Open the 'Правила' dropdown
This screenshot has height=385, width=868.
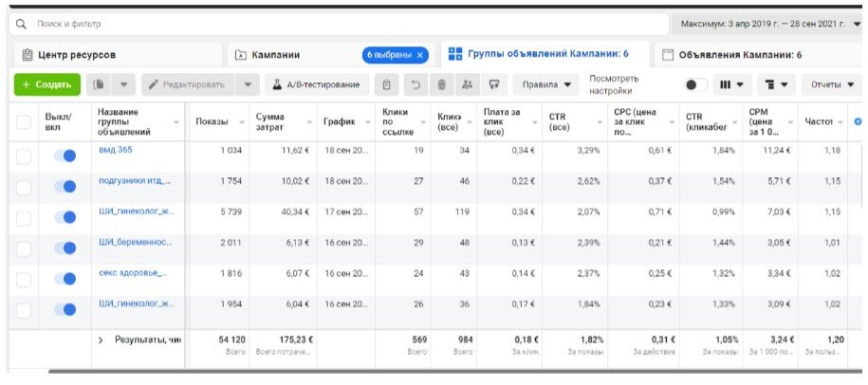pyautogui.click(x=546, y=84)
